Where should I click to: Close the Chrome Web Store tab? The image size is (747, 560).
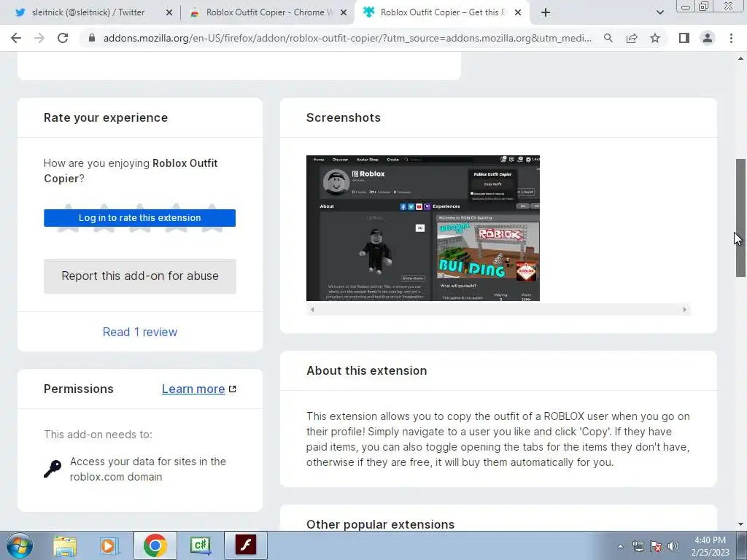(344, 12)
